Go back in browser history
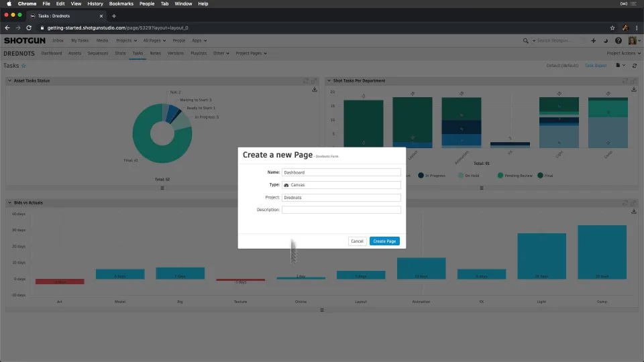This screenshot has height=362, width=644. pyautogui.click(x=7, y=28)
